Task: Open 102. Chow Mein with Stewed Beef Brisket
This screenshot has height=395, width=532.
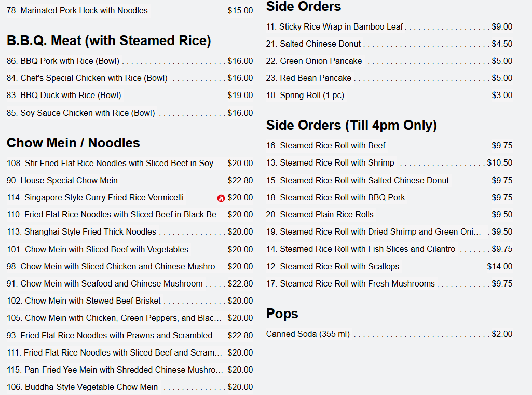Action: point(130,301)
